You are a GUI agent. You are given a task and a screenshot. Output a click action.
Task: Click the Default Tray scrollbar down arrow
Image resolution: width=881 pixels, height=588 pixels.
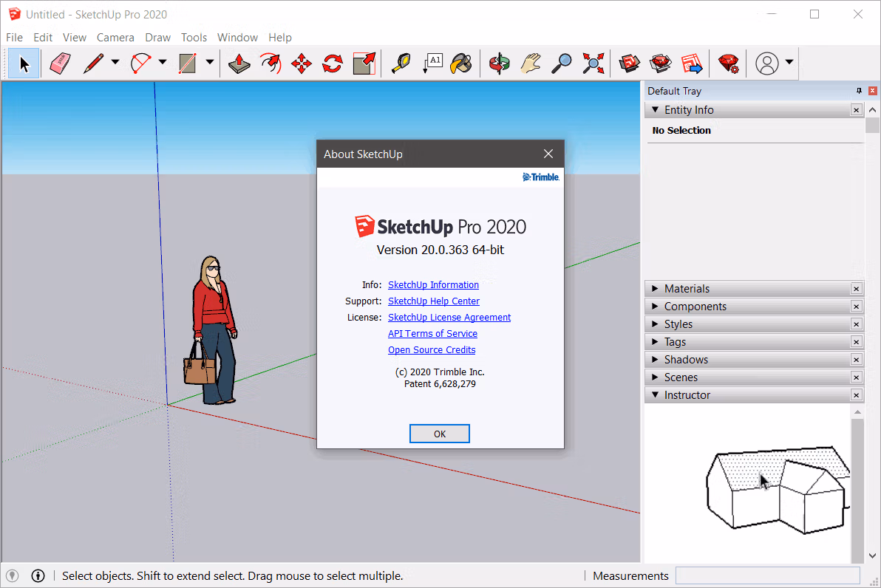point(873,555)
